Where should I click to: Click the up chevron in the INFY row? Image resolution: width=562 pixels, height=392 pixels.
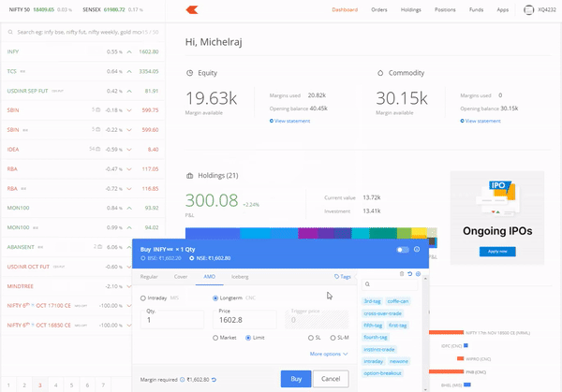point(129,51)
